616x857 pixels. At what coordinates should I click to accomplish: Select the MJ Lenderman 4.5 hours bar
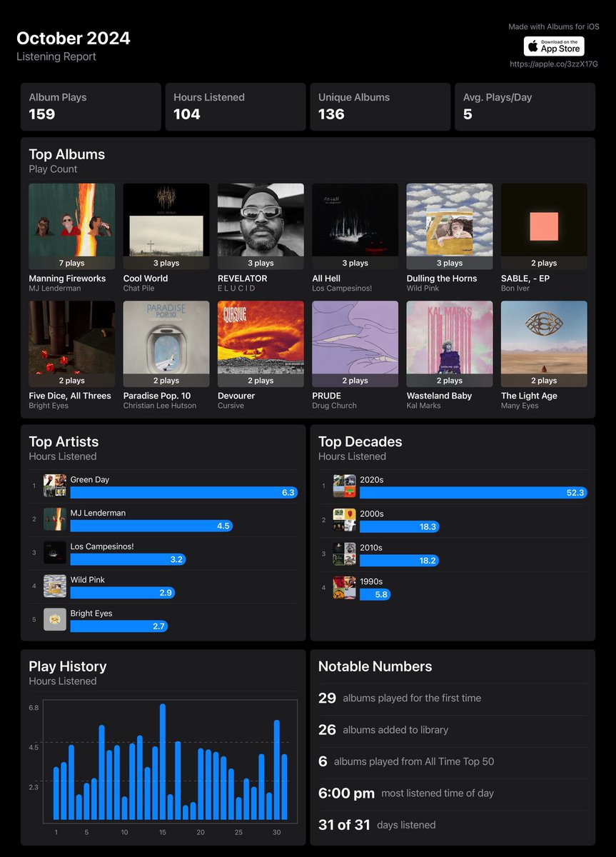coord(152,526)
